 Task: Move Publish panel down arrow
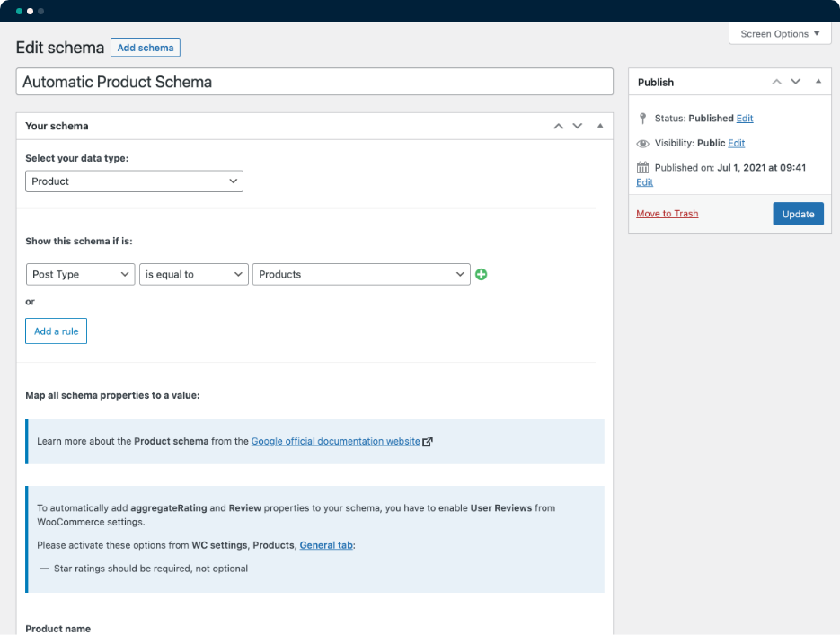(795, 82)
